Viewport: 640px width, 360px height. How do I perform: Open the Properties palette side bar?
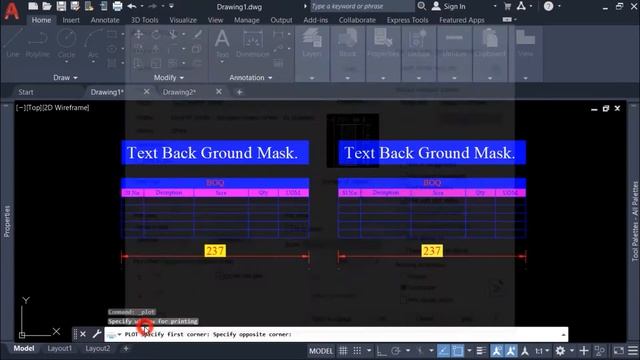(7, 221)
